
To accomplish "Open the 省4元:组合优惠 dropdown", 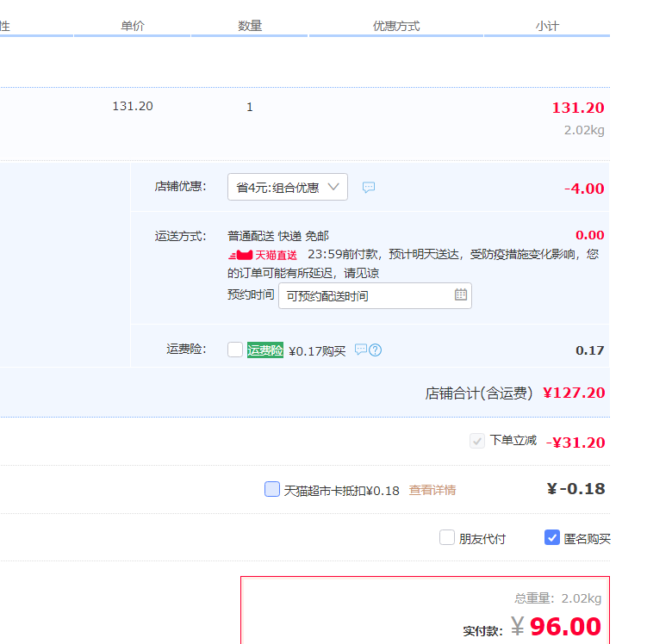I will [288, 187].
